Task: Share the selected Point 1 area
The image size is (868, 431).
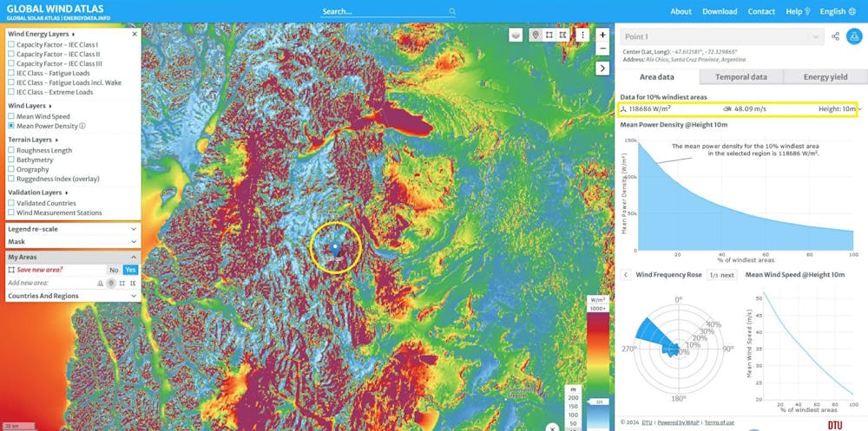Action: click(x=835, y=37)
